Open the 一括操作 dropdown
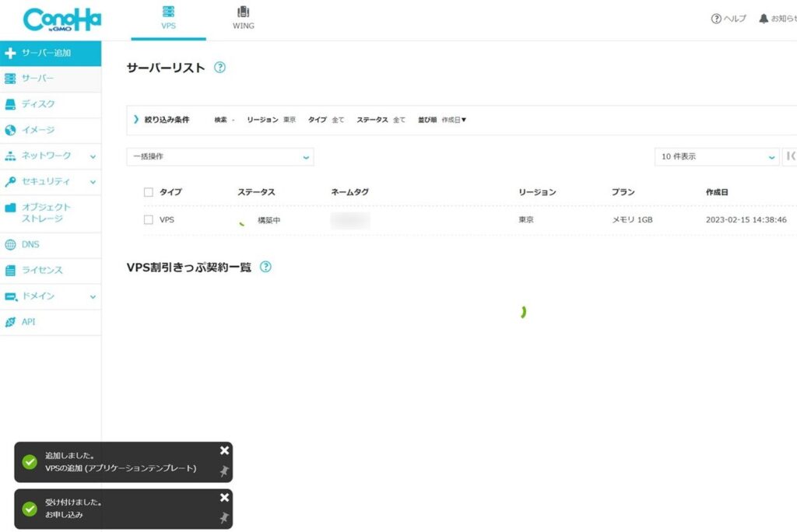The width and height of the screenshot is (797, 532). pyautogui.click(x=220, y=156)
